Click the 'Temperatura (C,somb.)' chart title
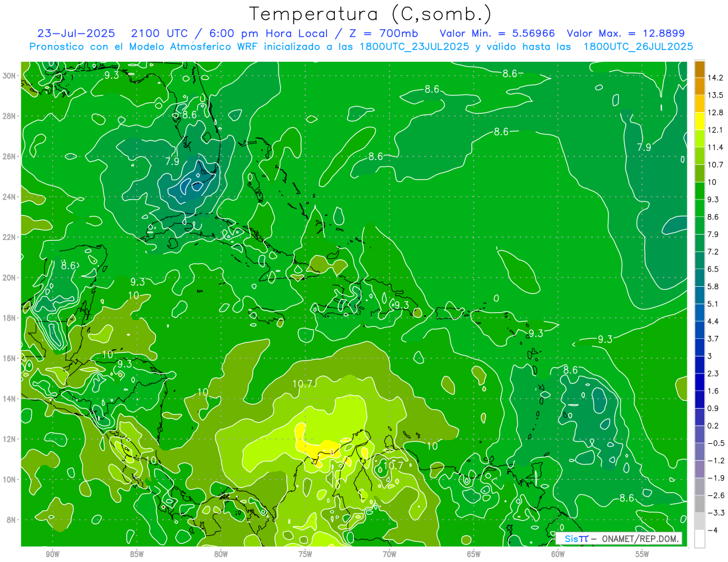The image size is (728, 562). 371,14
